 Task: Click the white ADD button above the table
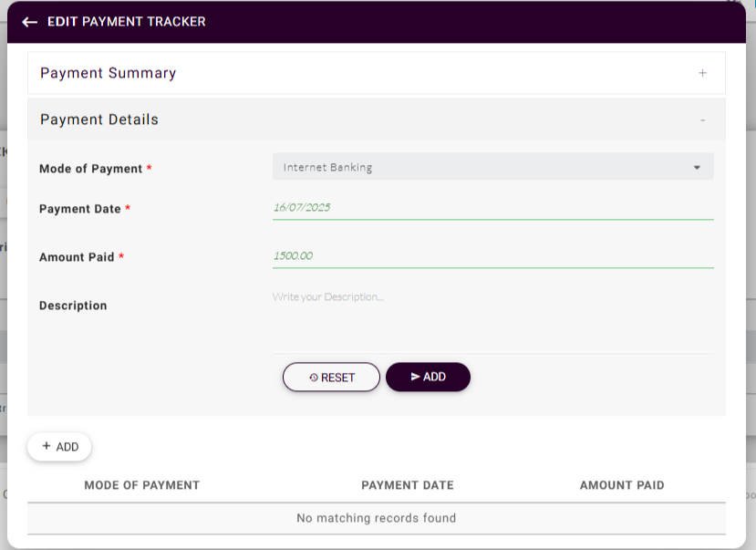59,447
